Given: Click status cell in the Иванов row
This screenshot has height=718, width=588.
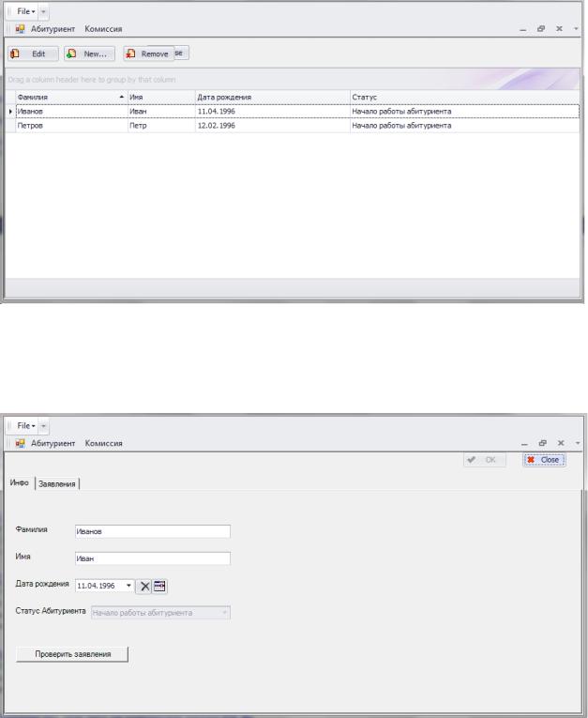Looking at the screenshot, I should (x=465, y=112).
